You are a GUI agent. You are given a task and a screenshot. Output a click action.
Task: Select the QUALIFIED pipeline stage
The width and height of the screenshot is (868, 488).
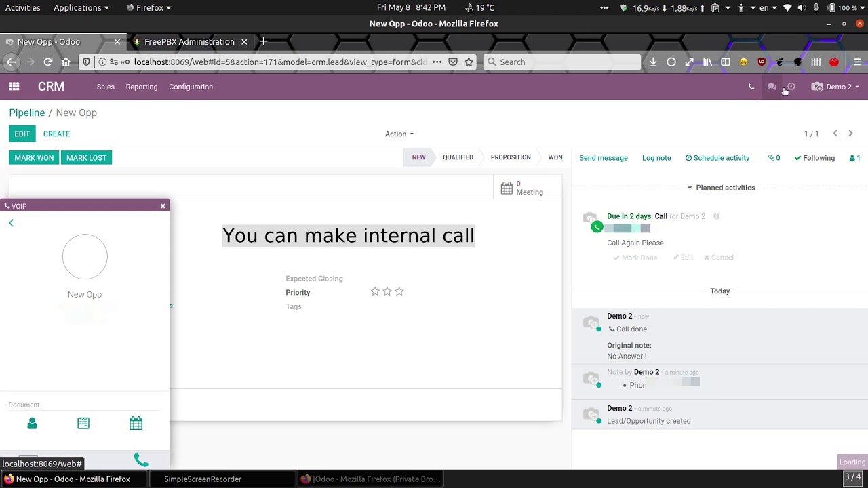(458, 157)
